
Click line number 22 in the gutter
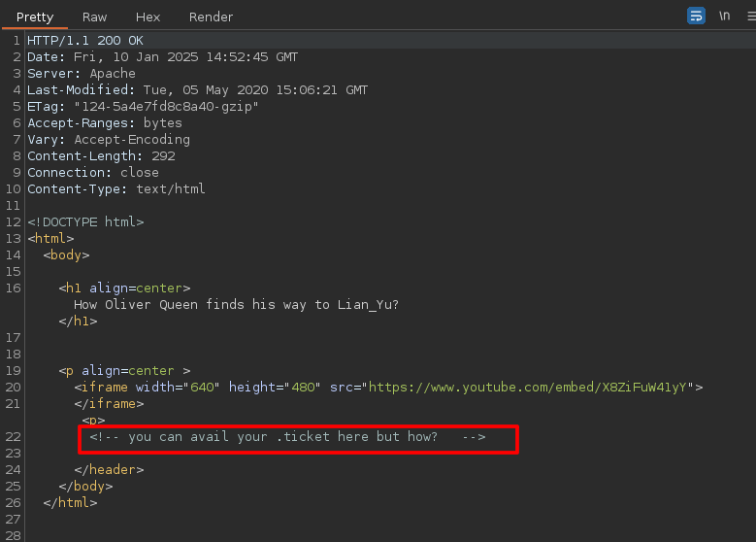tap(14, 437)
